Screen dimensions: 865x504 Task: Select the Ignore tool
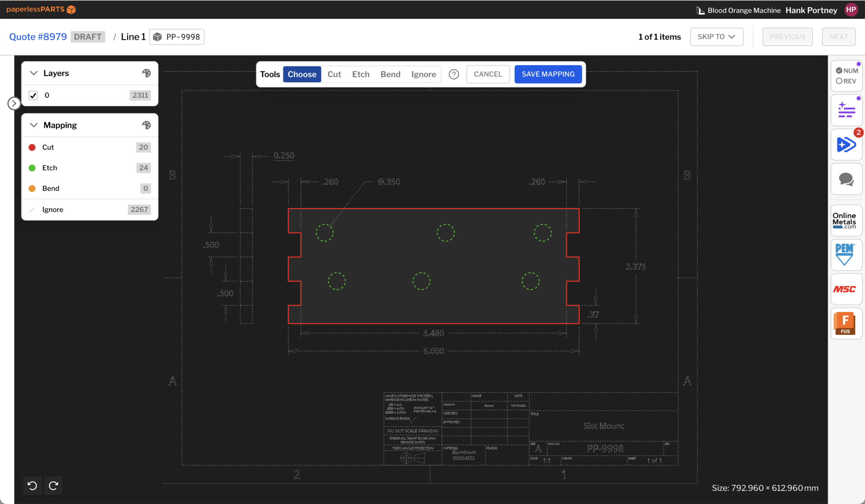click(x=424, y=74)
